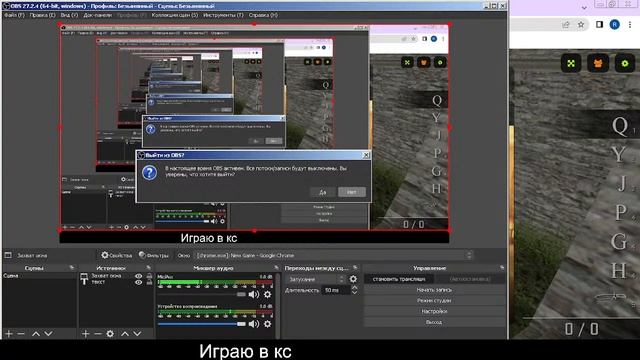The width and height of the screenshot is (640, 360).
Task: Open Chrome's three-dot menu
Action: pos(630,24)
